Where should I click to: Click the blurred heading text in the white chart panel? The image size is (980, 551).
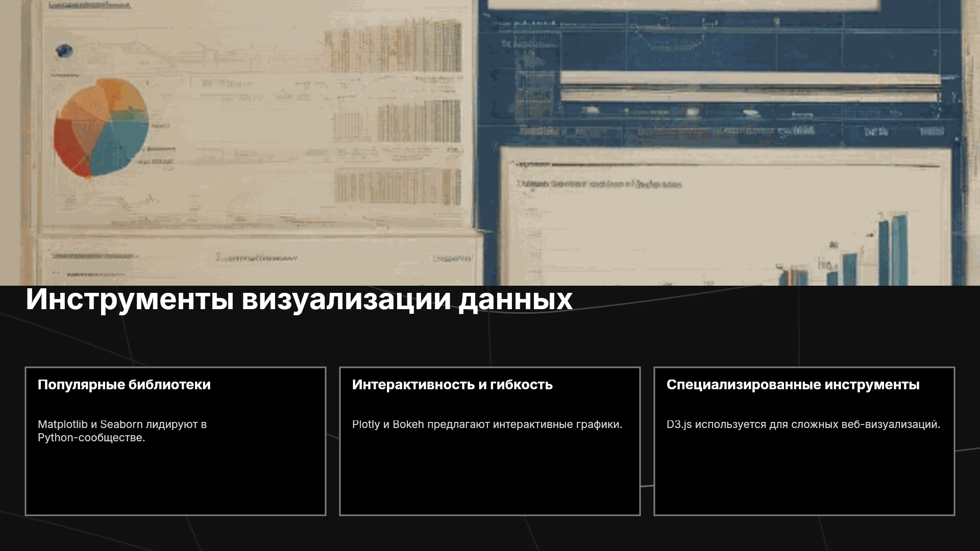[599, 184]
